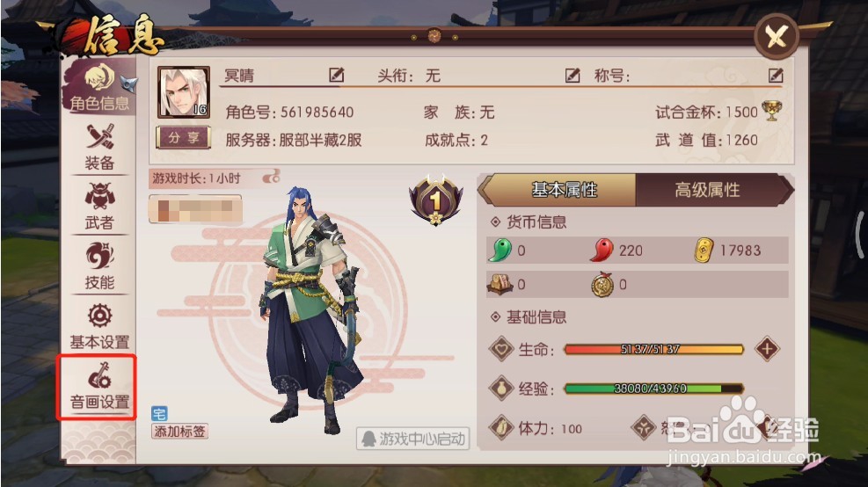This screenshot has width=868, height=487.
Task: Edit 头衔 title pencil icon
Action: coord(572,76)
